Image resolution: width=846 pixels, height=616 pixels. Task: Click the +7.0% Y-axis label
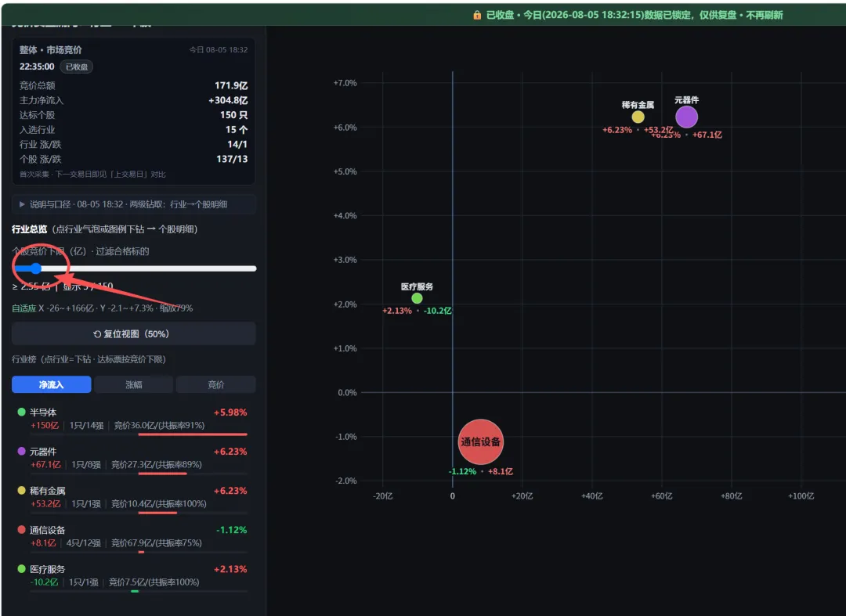345,83
